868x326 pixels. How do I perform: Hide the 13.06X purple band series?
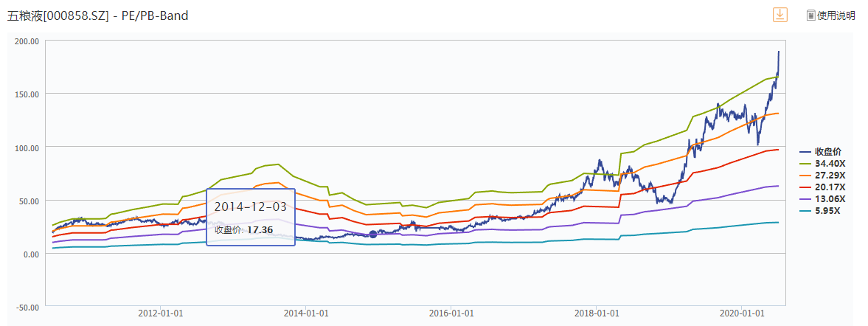[823, 199]
